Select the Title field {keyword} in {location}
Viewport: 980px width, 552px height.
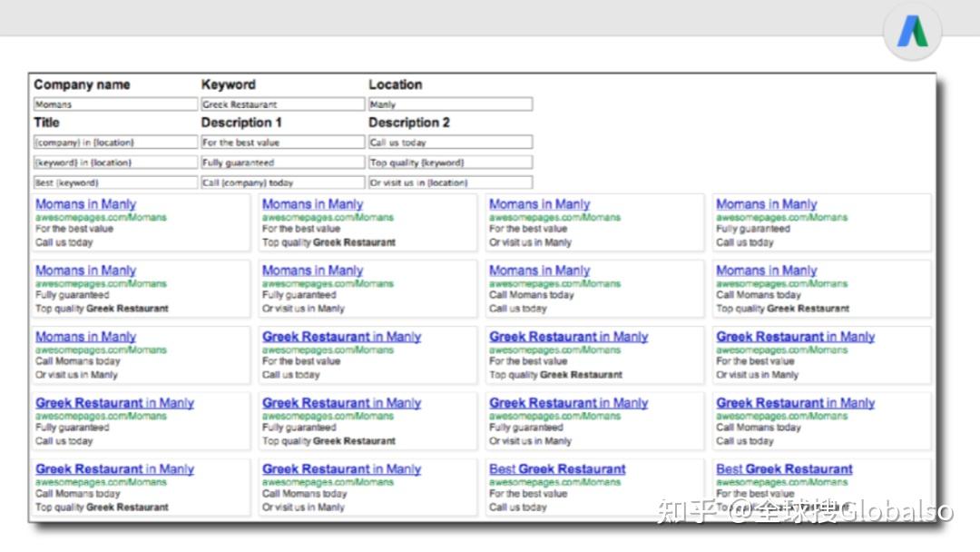coord(114,162)
